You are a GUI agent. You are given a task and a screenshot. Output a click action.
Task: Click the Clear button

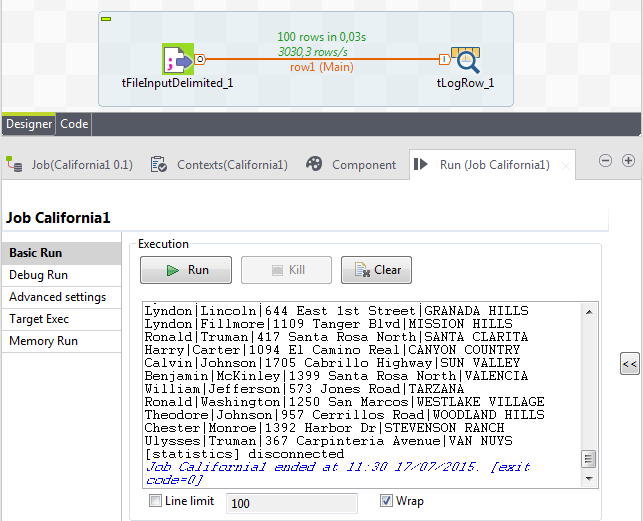(x=376, y=270)
